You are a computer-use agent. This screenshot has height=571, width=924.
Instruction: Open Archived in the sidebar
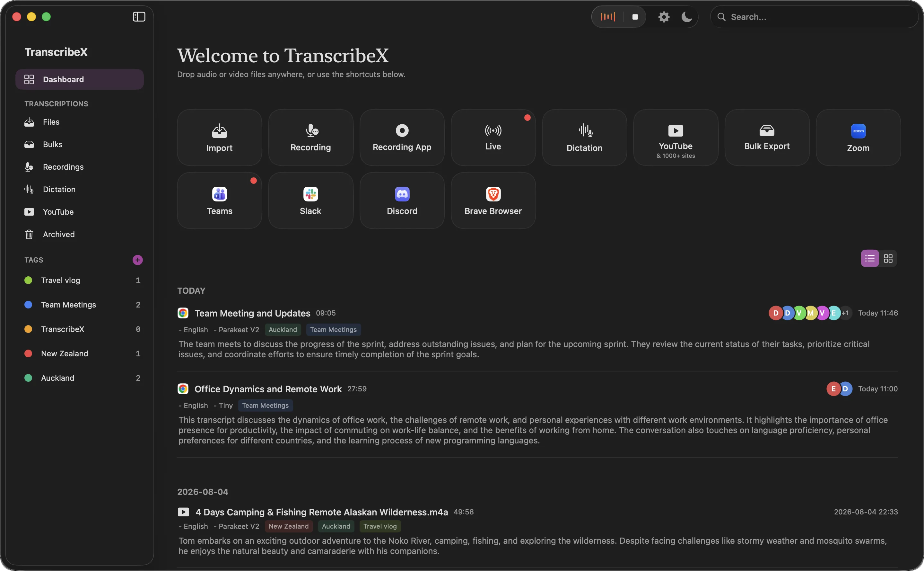click(79, 234)
